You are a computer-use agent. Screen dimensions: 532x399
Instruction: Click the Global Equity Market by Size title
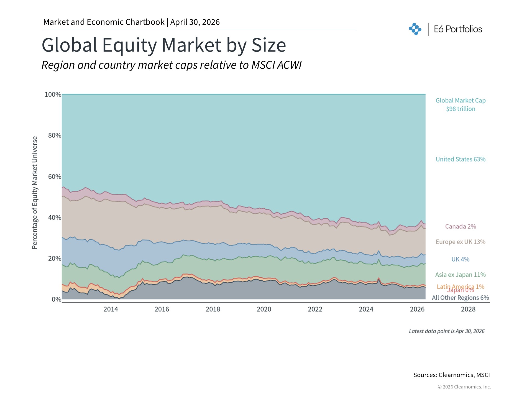(164, 45)
